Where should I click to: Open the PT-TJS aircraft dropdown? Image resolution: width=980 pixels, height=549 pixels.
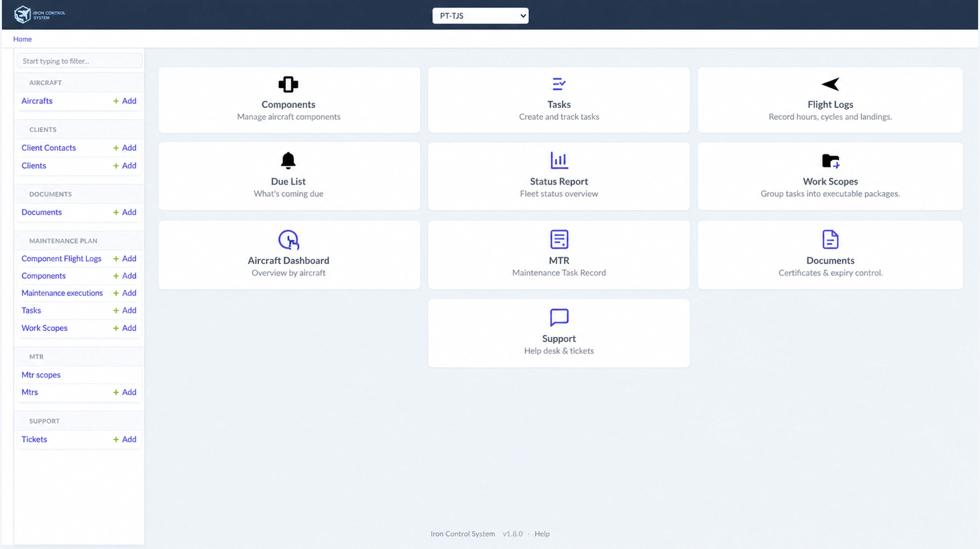pos(480,16)
